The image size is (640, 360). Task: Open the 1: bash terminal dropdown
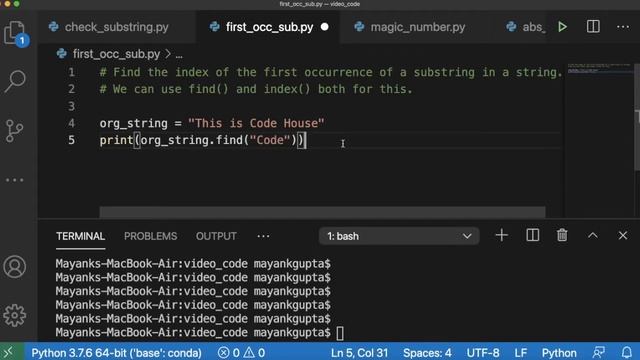click(x=399, y=236)
